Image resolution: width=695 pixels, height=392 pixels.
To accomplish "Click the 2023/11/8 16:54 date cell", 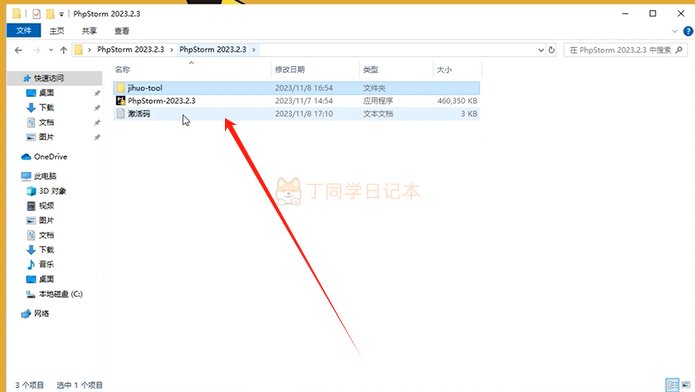I will [x=304, y=88].
